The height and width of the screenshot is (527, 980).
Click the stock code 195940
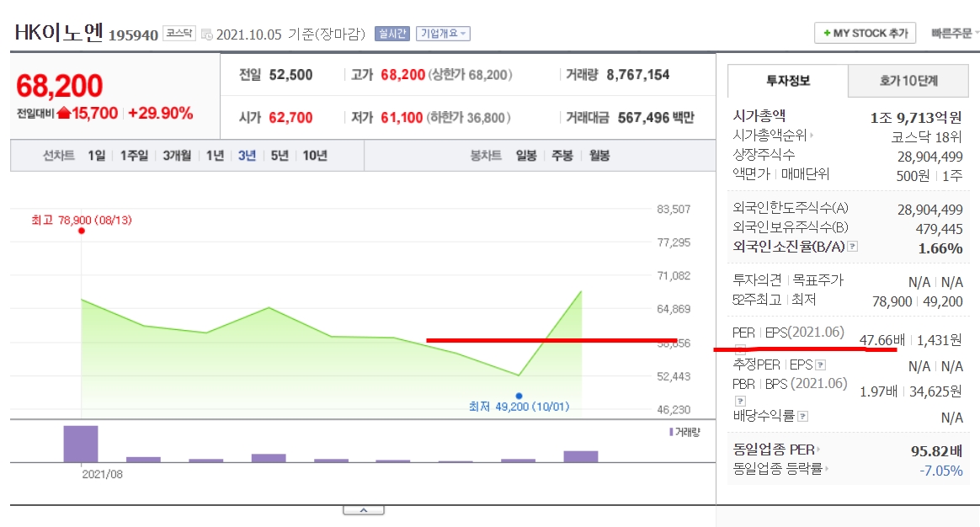coord(133,35)
